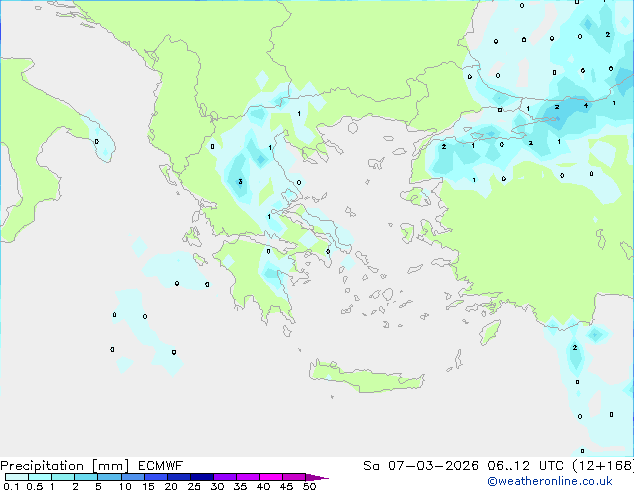Click the '35' legend label
The height and width of the screenshot is (490, 634).
(240, 486)
